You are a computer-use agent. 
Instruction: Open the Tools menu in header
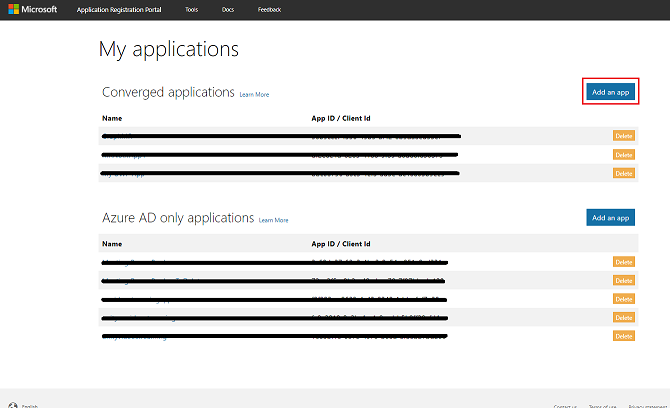click(191, 10)
